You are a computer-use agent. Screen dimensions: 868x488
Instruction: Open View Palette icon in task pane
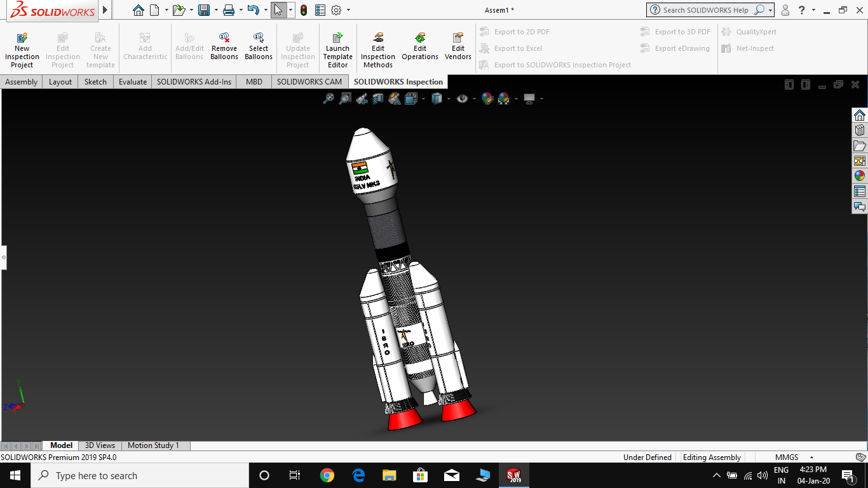pos(860,161)
